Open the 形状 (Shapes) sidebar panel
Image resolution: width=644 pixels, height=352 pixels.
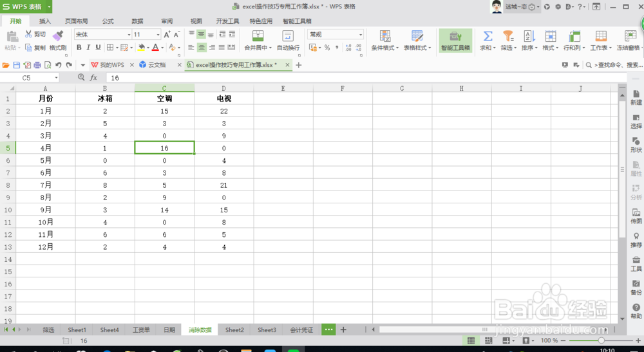point(636,145)
